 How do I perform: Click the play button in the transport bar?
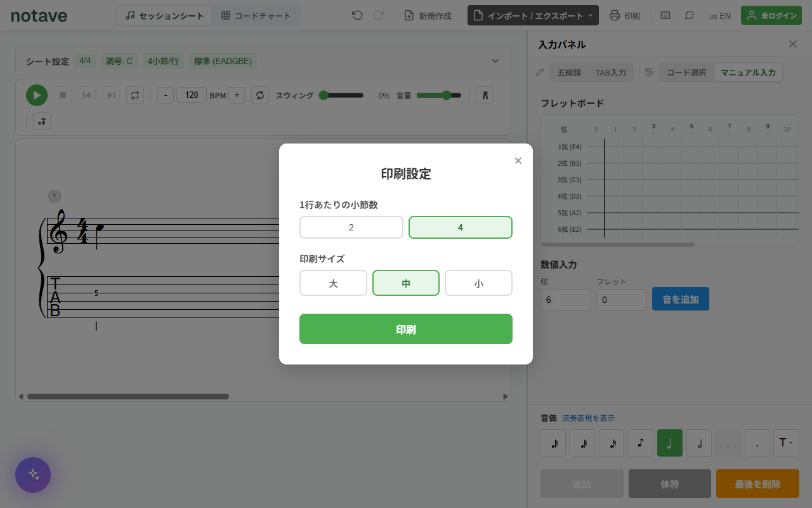coord(37,95)
